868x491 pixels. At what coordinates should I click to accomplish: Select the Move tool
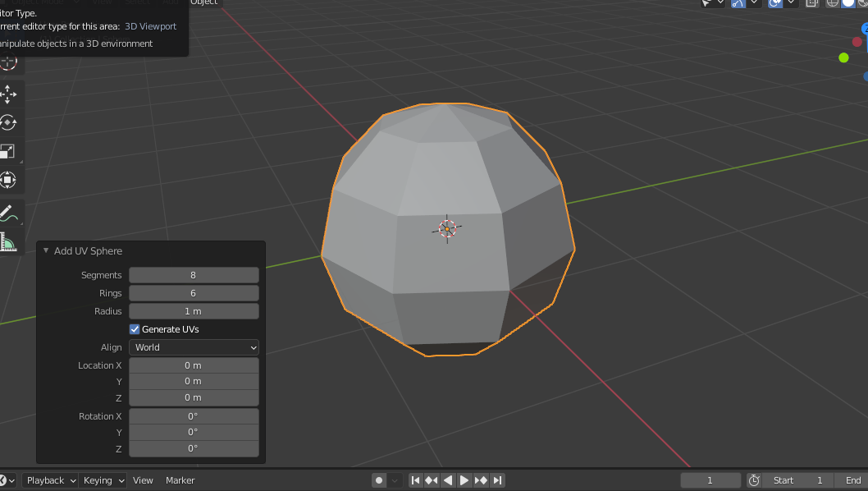8,94
